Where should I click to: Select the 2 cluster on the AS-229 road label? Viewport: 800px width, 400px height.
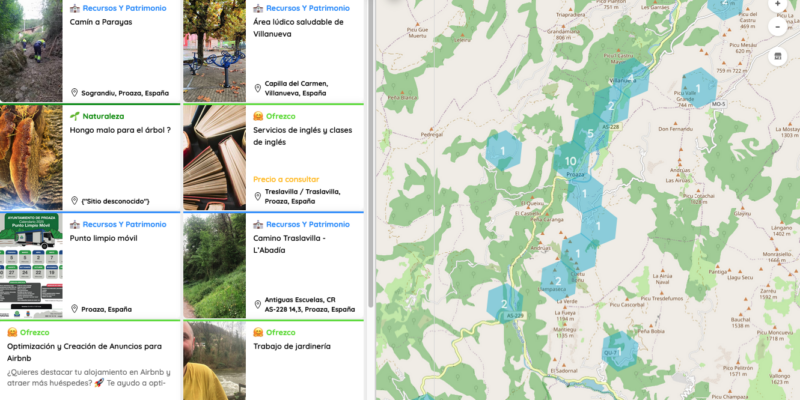pos(505,304)
